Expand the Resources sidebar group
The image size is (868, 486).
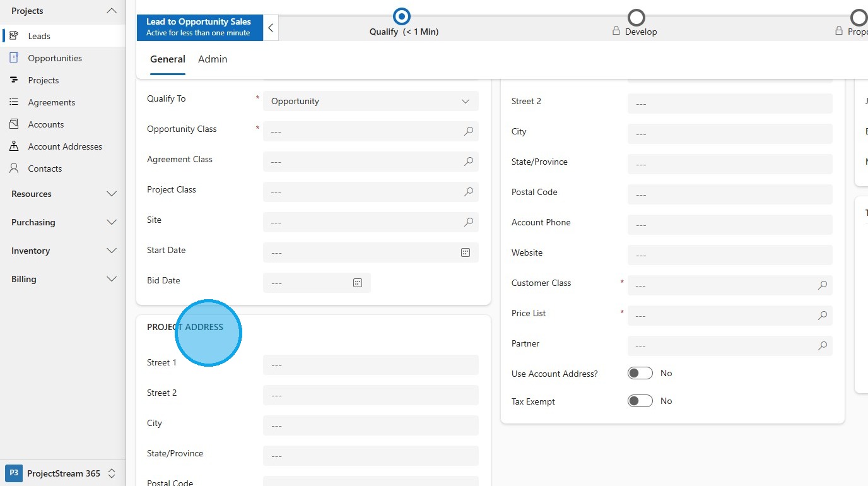(x=112, y=194)
